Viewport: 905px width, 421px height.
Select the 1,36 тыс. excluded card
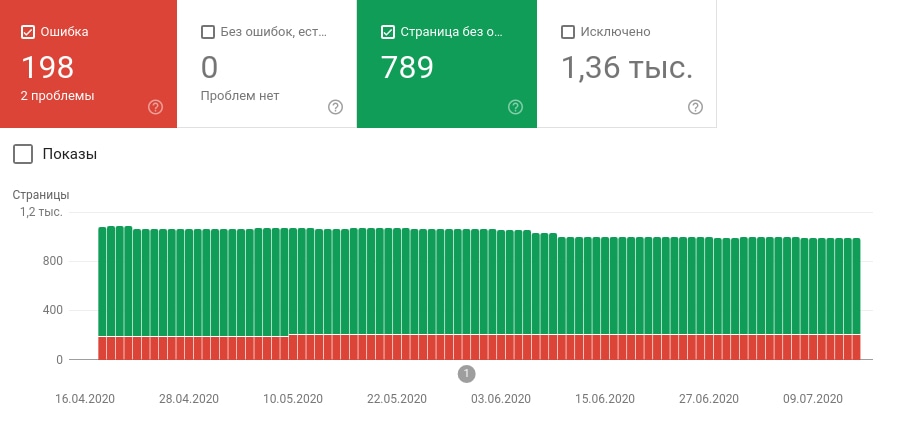pyautogui.click(x=627, y=64)
